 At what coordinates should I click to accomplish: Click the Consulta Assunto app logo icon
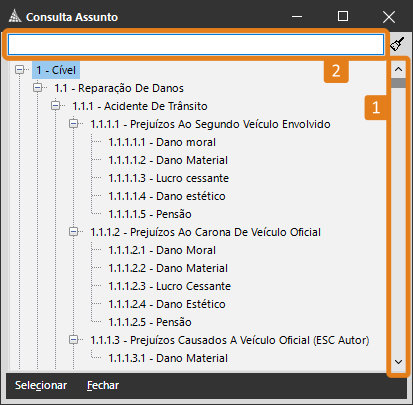(15, 16)
